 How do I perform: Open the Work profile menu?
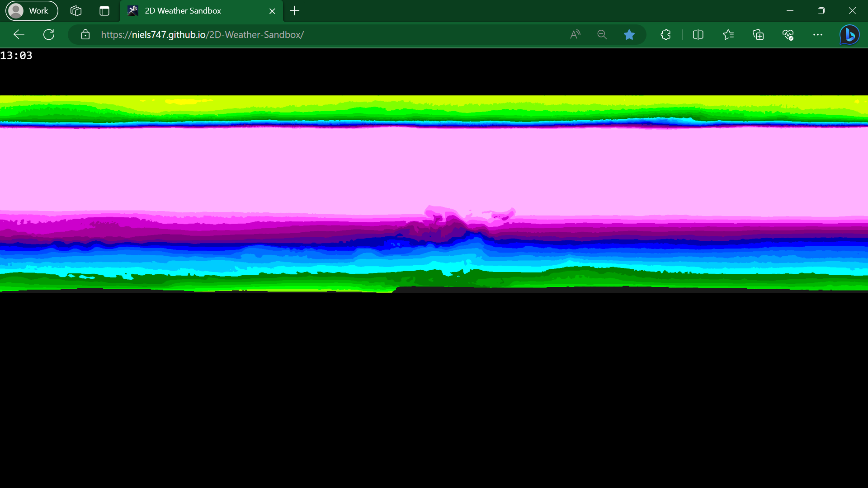32,11
